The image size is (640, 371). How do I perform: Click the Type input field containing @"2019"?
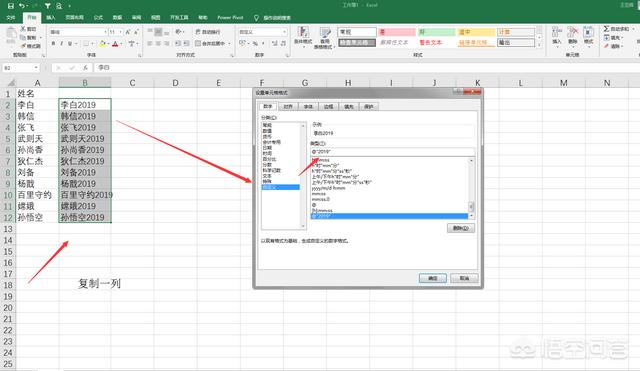pos(393,152)
